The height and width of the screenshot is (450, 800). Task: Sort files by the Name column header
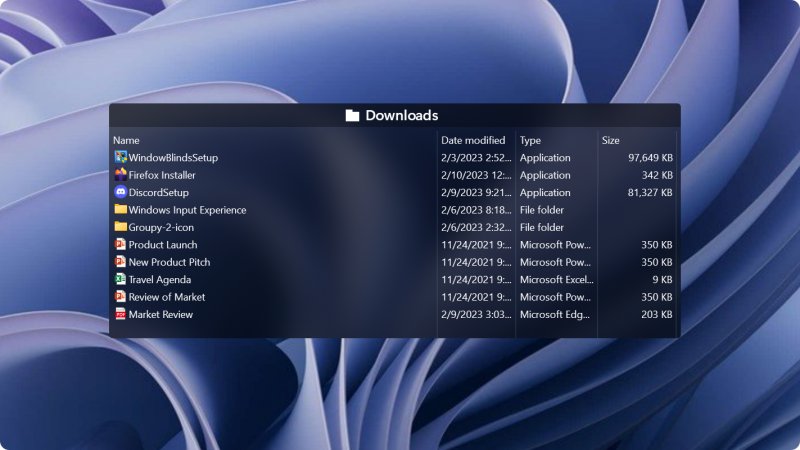[126, 140]
